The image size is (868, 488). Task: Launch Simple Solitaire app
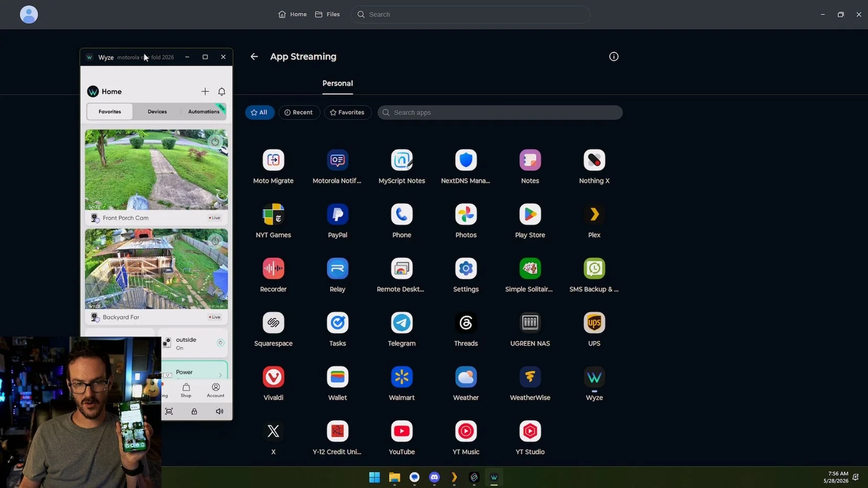(x=530, y=269)
